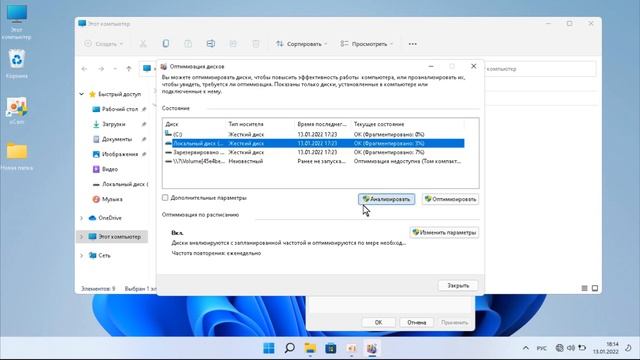This screenshot has height=360, width=640.
Task: Switch Explorer to large icons view
Action: click(x=595, y=288)
